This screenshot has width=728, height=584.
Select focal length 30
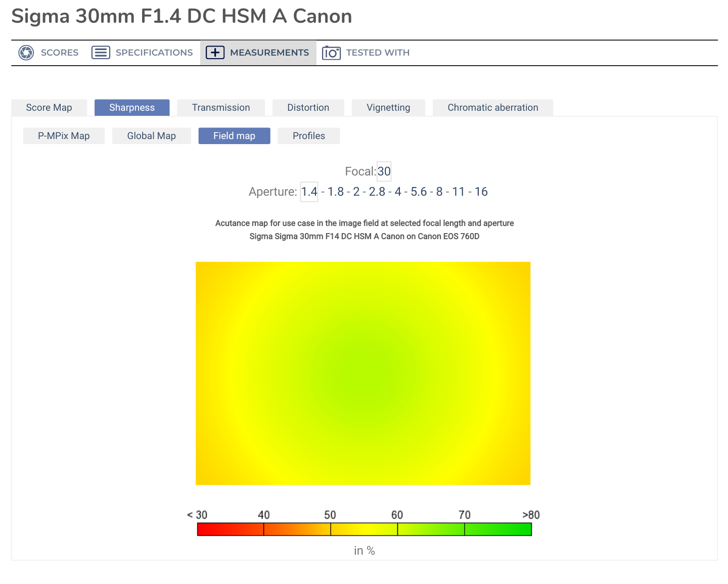[384, 171]
